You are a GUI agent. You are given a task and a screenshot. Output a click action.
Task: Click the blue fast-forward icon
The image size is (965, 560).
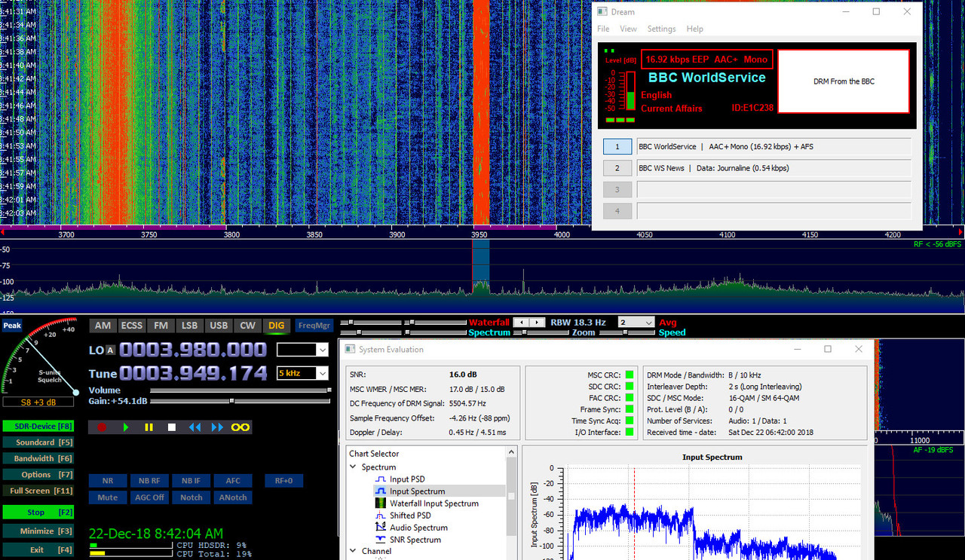pos(217,427)
